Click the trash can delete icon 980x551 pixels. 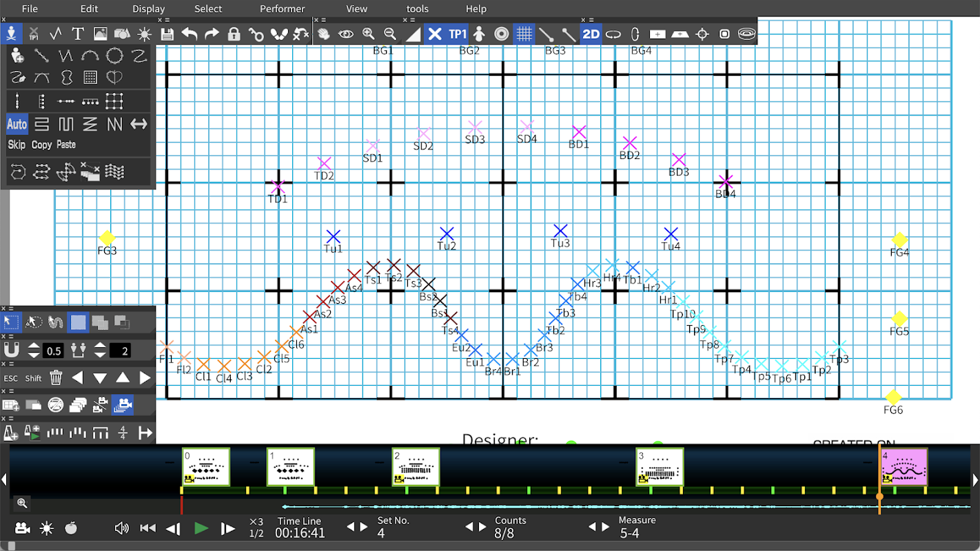click(56, 377)
